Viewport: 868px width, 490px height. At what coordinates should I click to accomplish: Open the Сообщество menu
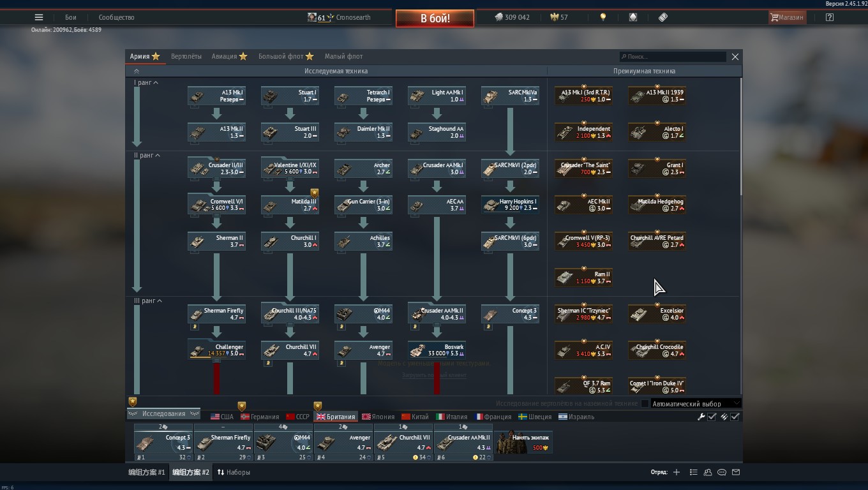tap(116, 17)
